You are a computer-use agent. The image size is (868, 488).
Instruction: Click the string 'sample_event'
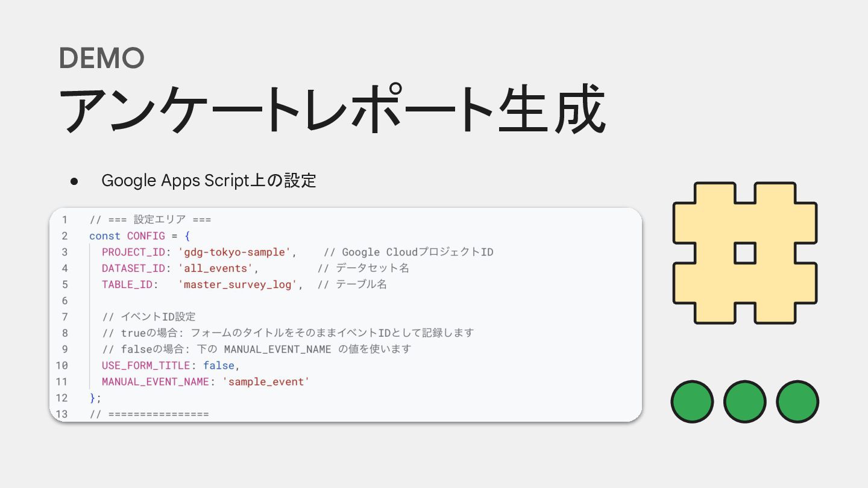pyautogui.click(x=266, y=382)
